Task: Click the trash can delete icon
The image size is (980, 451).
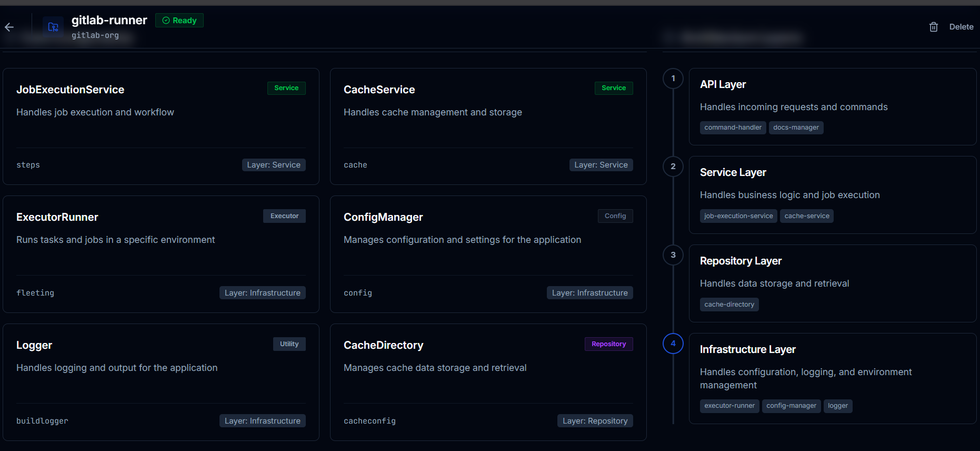Action: click(x=933, y=27)
